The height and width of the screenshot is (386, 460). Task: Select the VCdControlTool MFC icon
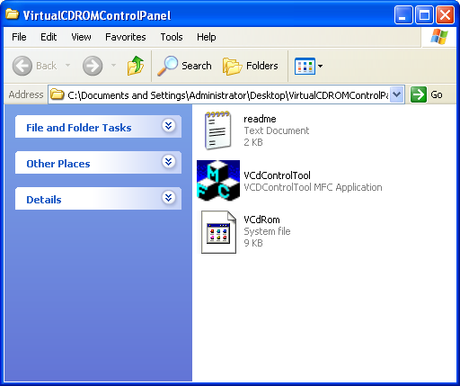pos(218,180)
